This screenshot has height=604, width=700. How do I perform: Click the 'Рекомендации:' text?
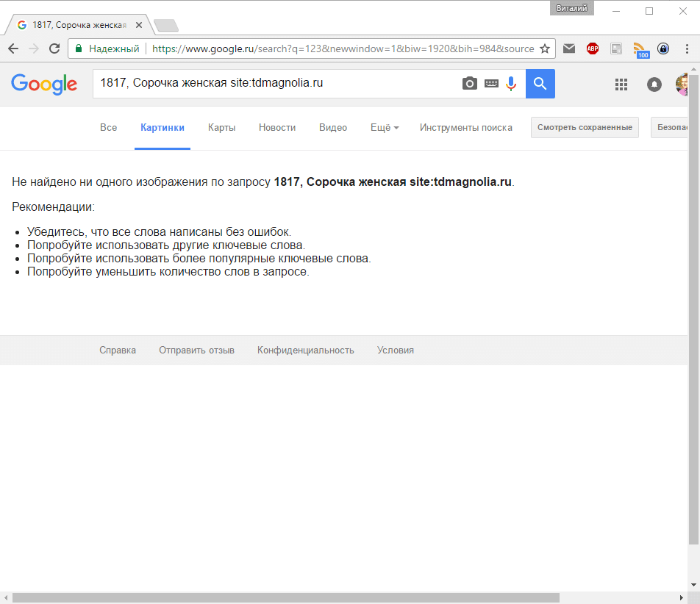(53, 207)
